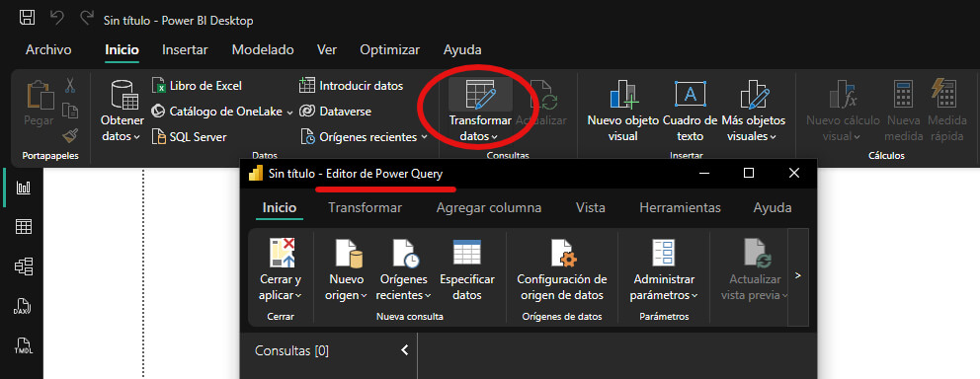Open Configuración de origen de datos
The height and width of the screenshot is (379, 980).
click(x=562, y=269)
